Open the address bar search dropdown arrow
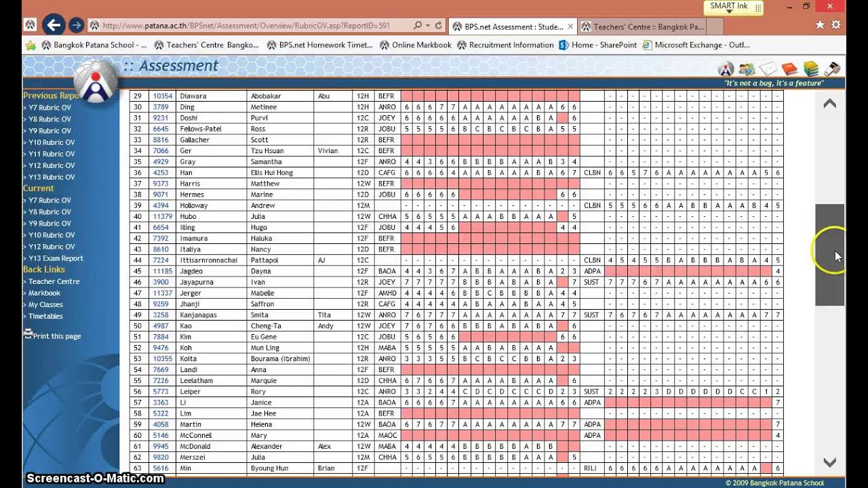868x488 pixels. 428,26
